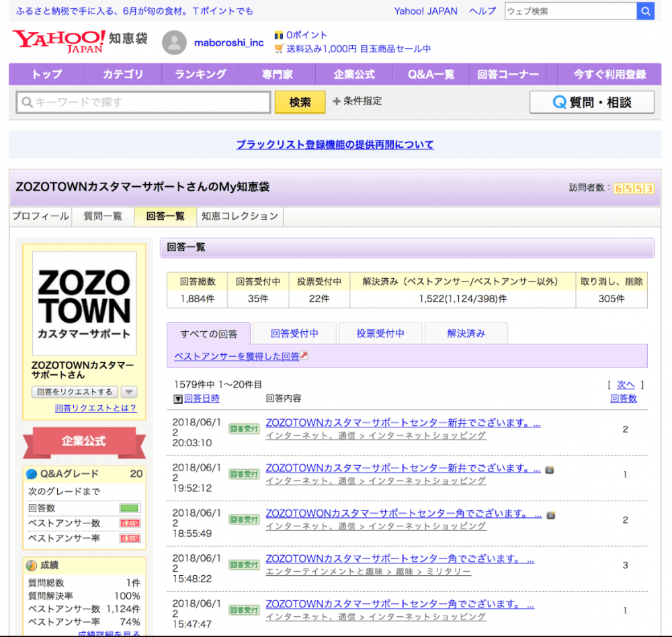This screenshot has width=672, height=637.
Task: Click the shopping cart icon beside 送料込み1,000円
Action: [x=279, y=48]
